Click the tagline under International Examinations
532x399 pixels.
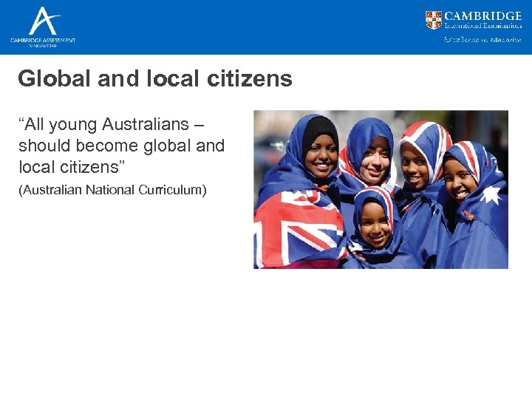(x=482, y=40)
